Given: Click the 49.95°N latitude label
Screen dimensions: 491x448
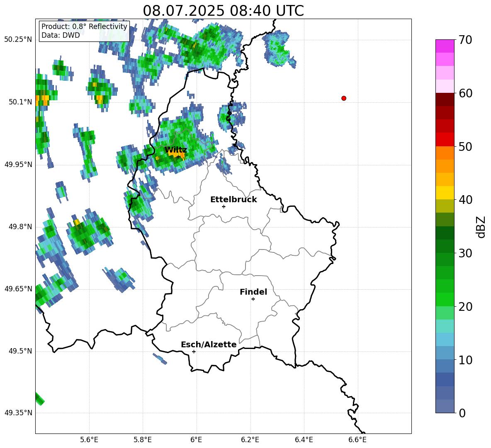Looking at the screenshot, I should click(18, 164).
